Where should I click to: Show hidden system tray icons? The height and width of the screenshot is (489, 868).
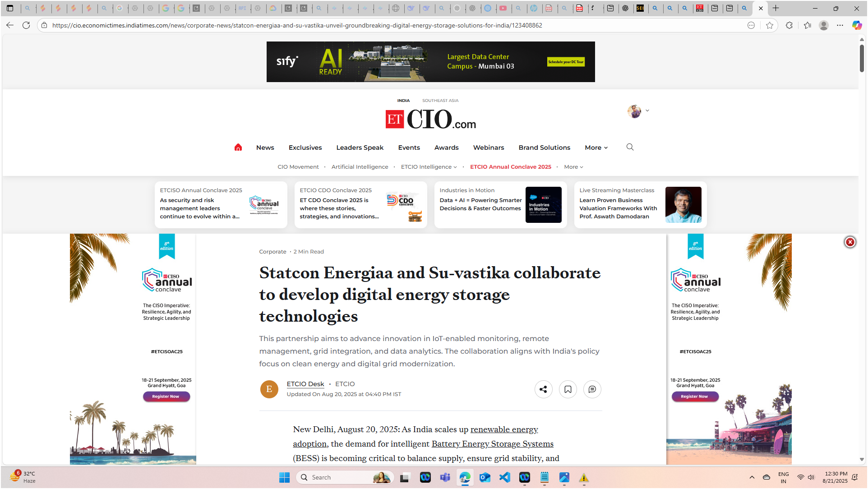[752, 477]
